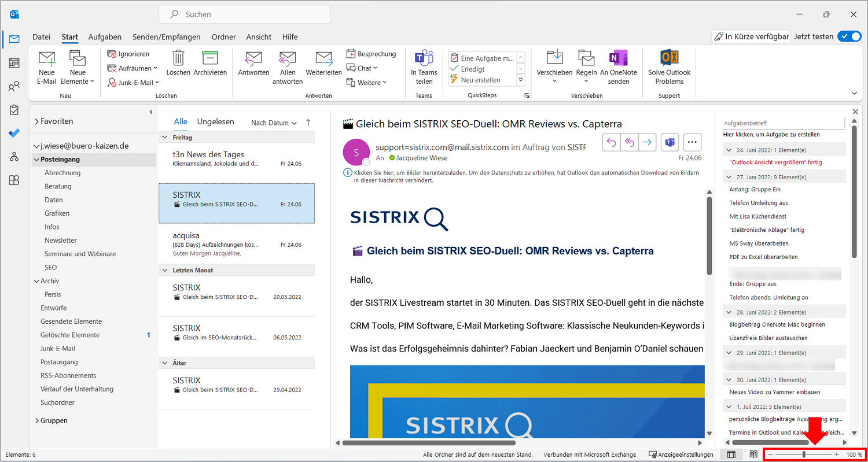This screenshot has width=868, height=462.
Task: Open the Nach Datum sort dropdown
Action: tap(274, 123)
